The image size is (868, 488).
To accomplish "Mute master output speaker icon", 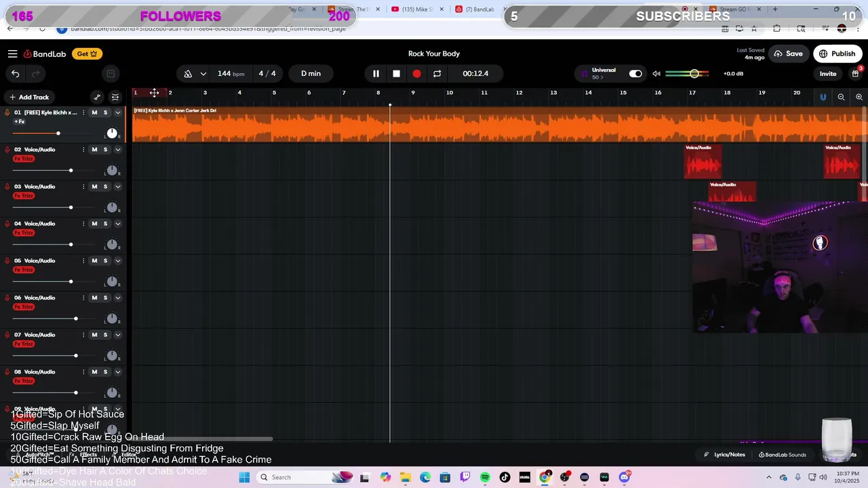I will click(656, 73).
